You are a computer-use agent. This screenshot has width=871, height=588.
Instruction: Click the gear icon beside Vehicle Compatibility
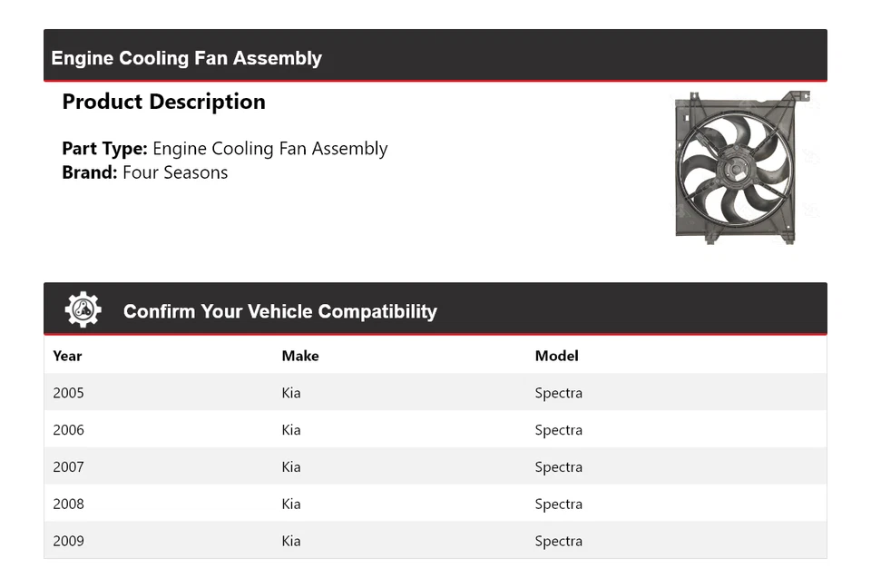pos(83,310)
